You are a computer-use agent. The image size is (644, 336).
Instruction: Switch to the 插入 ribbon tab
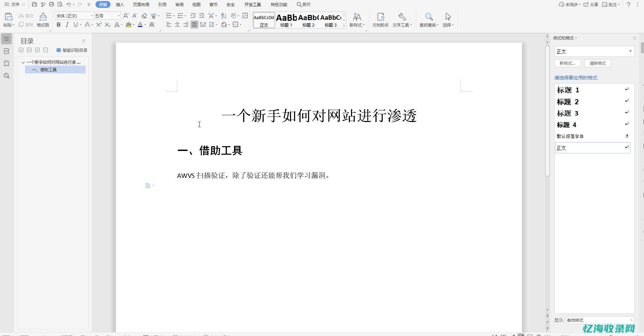120,4
